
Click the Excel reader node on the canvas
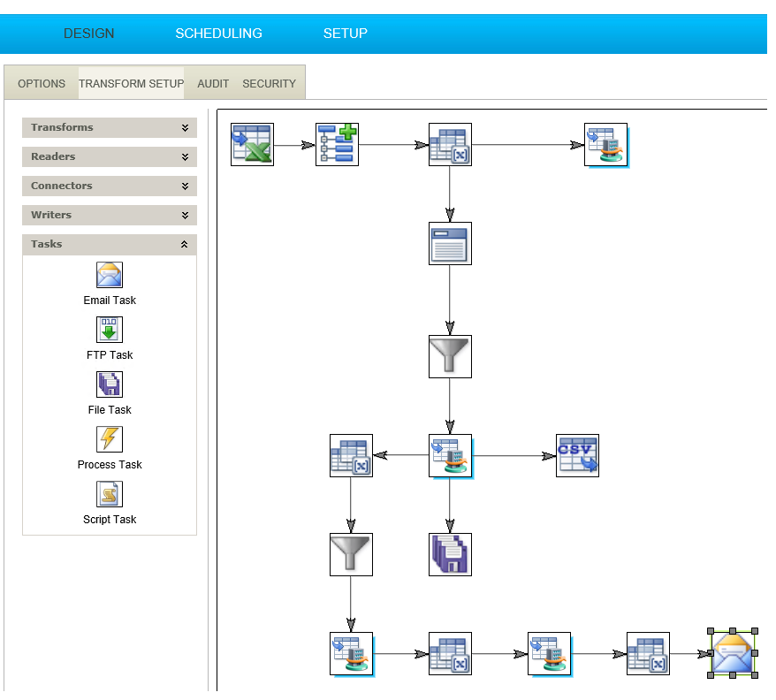(252, 144)
